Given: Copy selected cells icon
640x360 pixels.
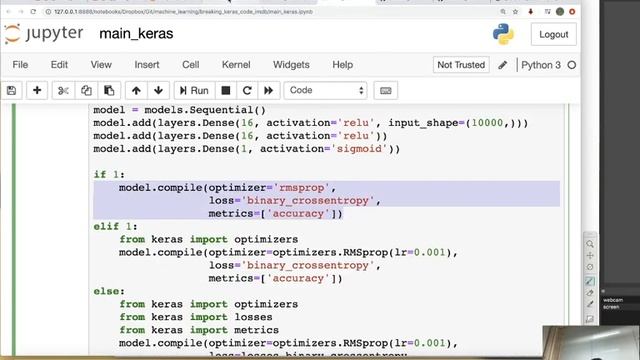Looking at the screenshot, I should pos(86,90).
